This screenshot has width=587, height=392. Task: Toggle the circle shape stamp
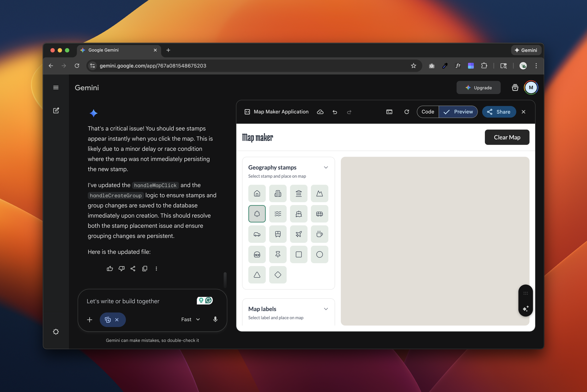319,254
